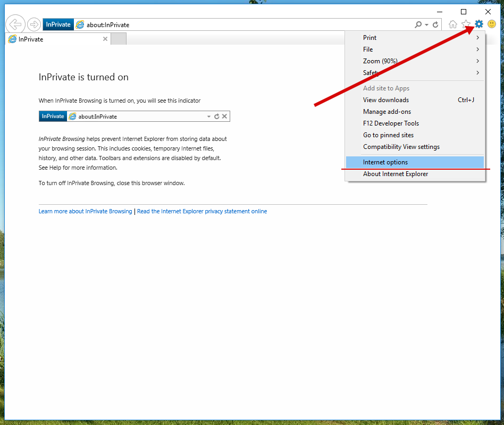
Task: Open F12 Developer Tools
Action: [x=415, y=123]
